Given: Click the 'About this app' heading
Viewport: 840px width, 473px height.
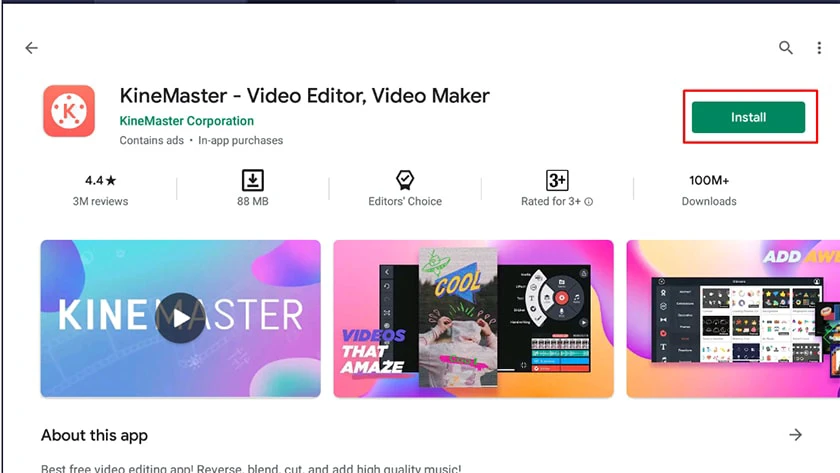Looking at the screenshot, I should 94,436.
